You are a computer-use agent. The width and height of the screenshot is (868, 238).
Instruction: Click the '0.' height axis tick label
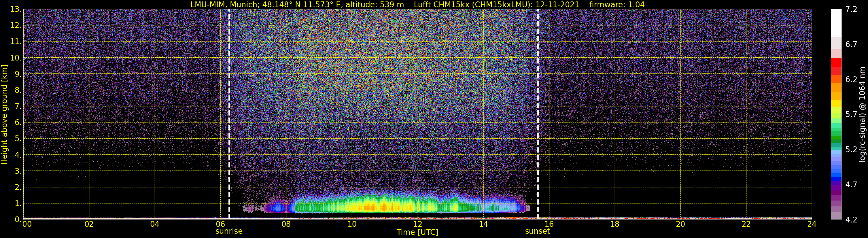18,220
